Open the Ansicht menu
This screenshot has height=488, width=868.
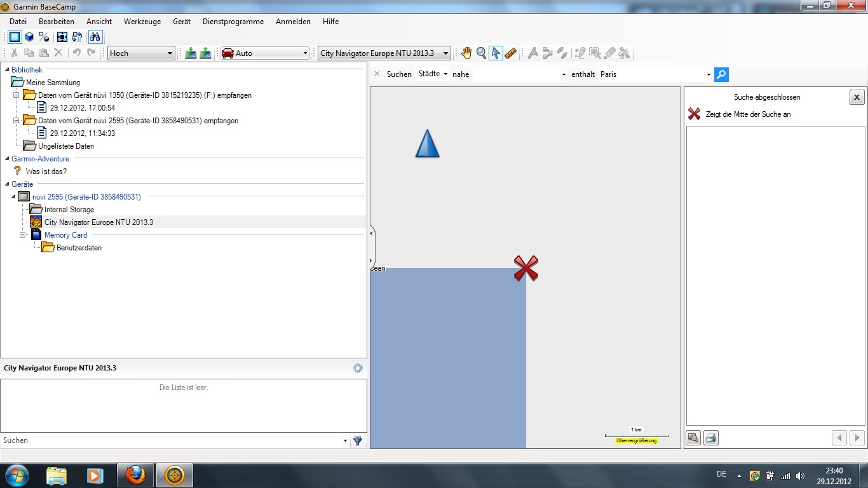pos(99,22)
